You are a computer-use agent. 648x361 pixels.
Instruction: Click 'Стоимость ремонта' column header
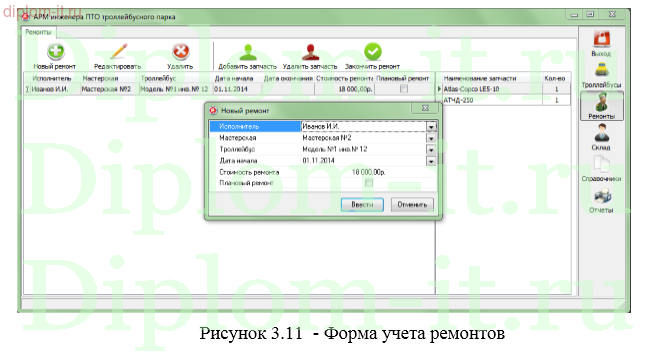345,78
